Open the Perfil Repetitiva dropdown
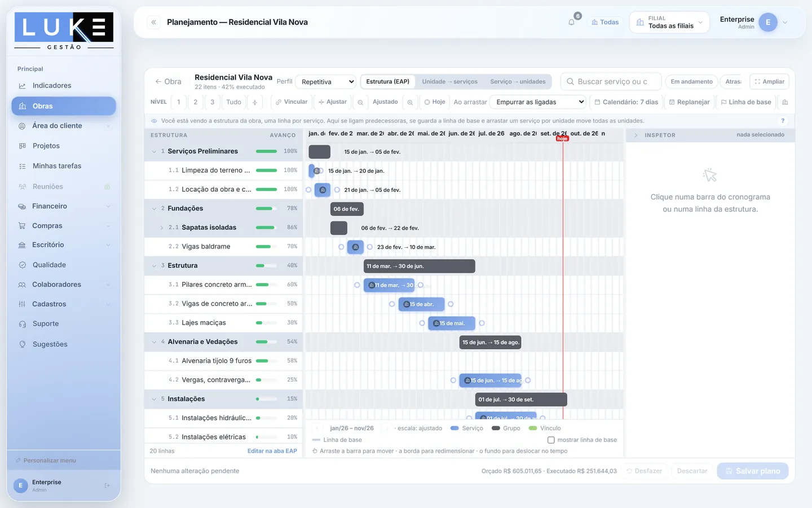Viewport: 812px width, 508px height. [x=326, y=82]
